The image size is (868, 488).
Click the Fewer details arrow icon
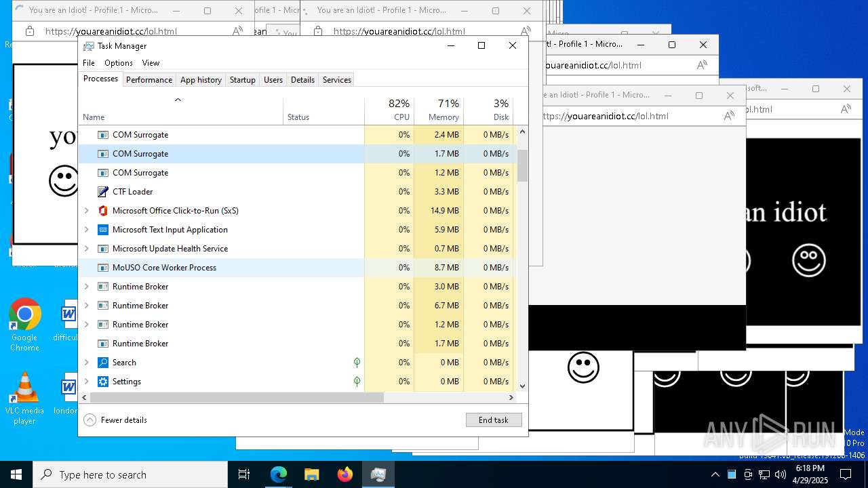click(90, 420)
